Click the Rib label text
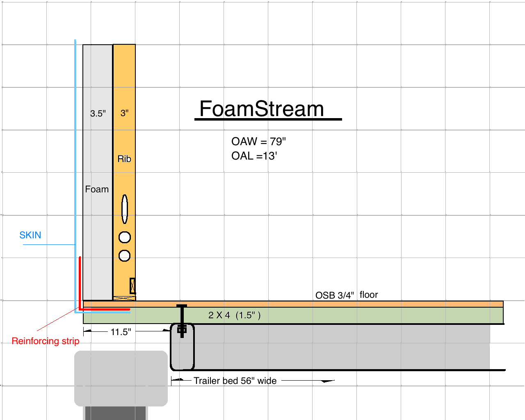The image size is (525, 420). point(124,159)
